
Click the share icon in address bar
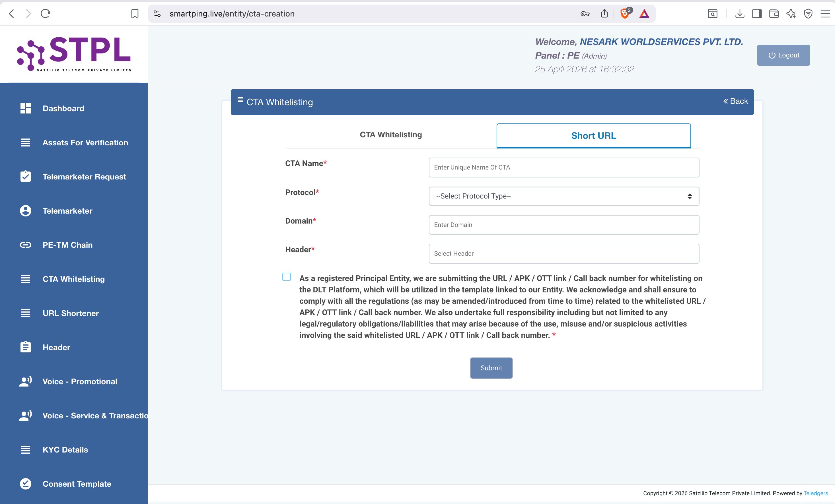tap(604, 14)
